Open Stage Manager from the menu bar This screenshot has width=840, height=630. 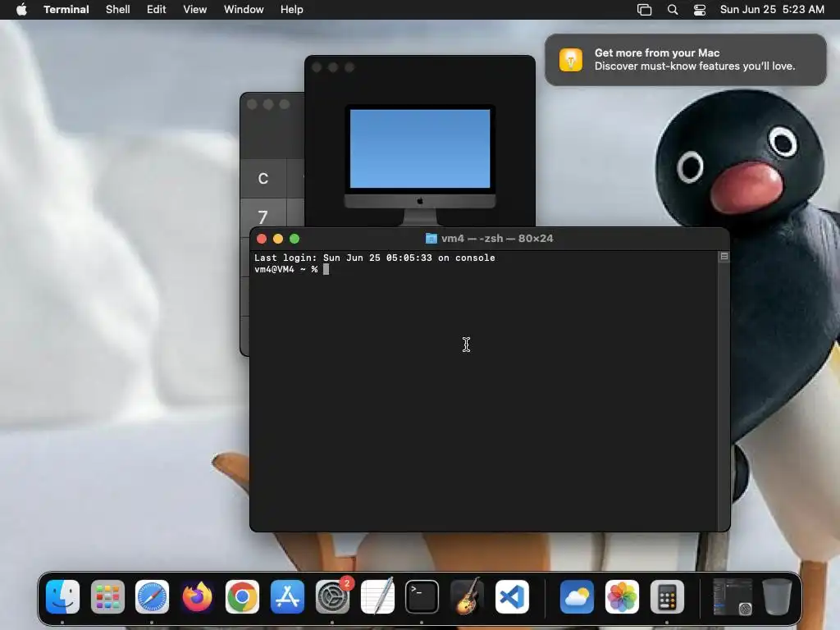pyautogui.click(x=645, y=10)
